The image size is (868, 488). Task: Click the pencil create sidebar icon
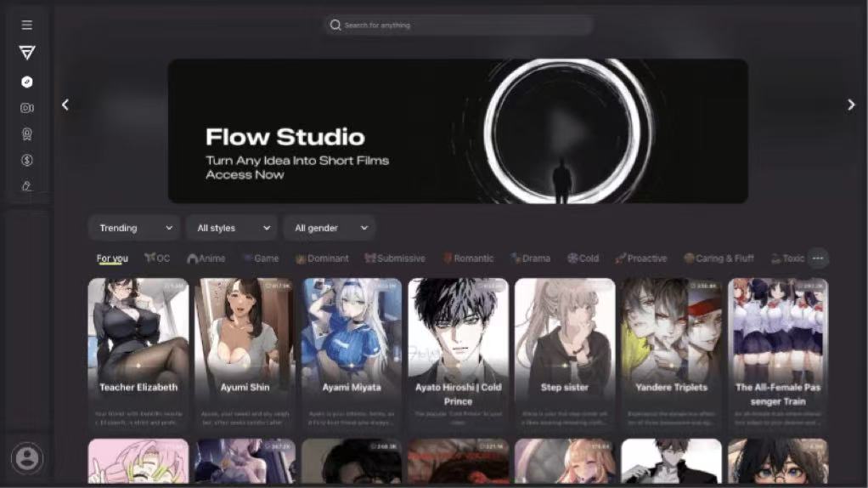point(27,186)
